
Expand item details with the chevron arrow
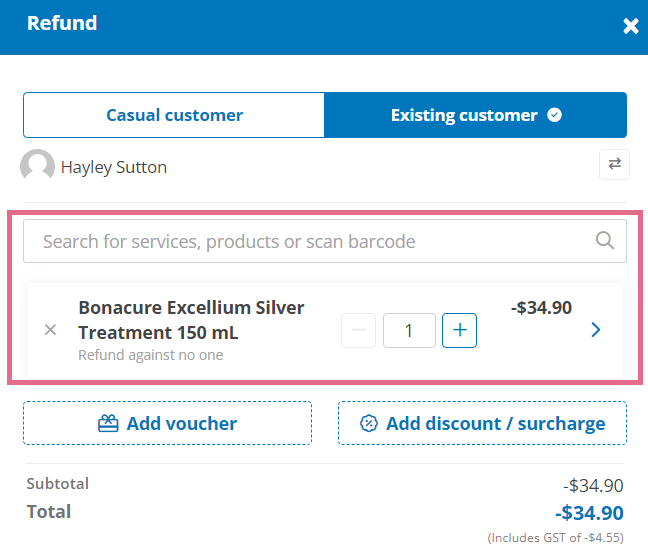point(596,330)
